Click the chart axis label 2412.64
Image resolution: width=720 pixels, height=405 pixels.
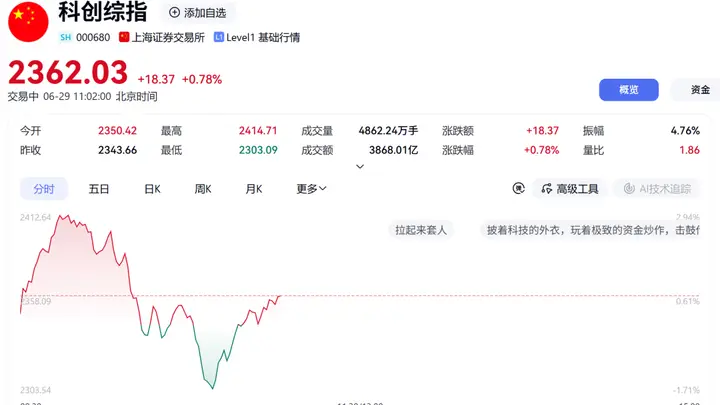pyautogui.click(x=35, y=217)
